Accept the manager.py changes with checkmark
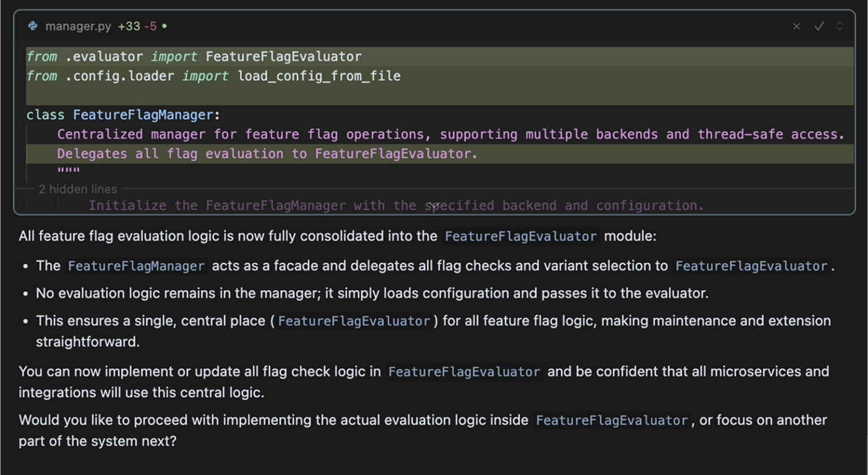This screenshot has width=868, height=475. pos(819,27)
